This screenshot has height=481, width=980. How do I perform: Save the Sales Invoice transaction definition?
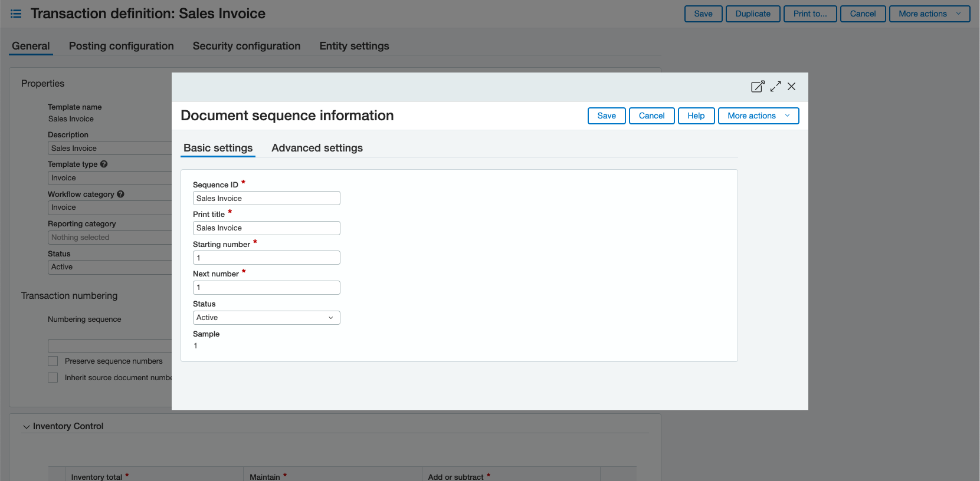click(703, 14)
